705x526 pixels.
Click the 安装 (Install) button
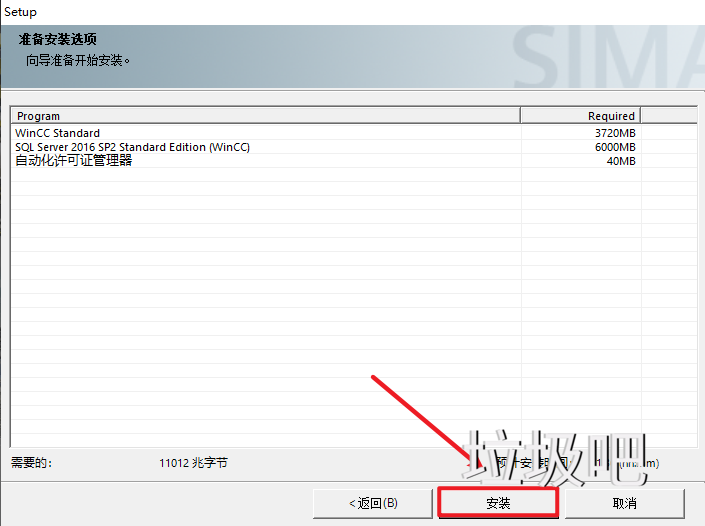pos(497,503)
